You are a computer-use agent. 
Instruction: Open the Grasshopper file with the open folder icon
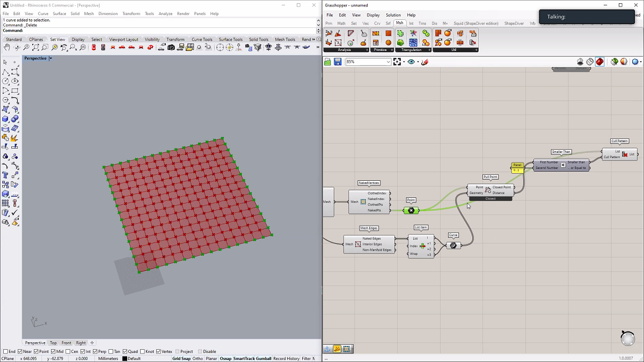coord(327,62)
